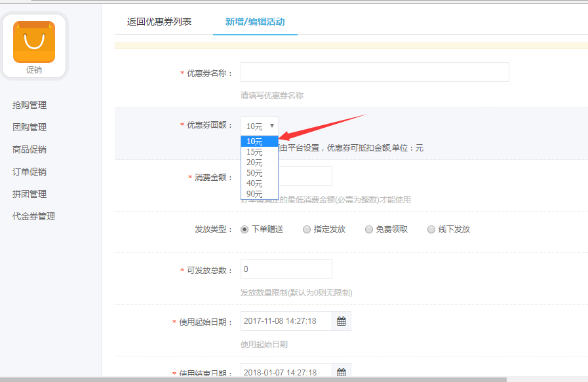This screenshot has width=588, height=382.
Task: Switch to 返回优惠券列表 tab
Action: tap(159, 22)
